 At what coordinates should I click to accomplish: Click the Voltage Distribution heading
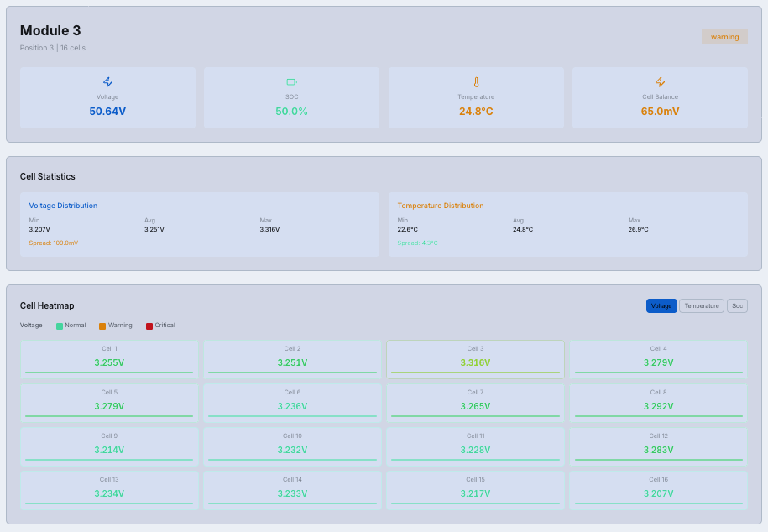point(63,206)
